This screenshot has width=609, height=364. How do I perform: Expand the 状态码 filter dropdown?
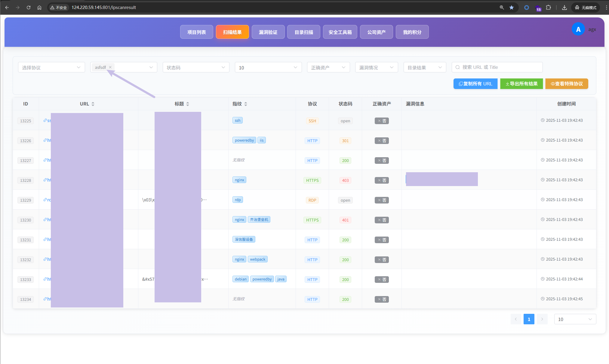pyautogui.click(x=196, y=67)
